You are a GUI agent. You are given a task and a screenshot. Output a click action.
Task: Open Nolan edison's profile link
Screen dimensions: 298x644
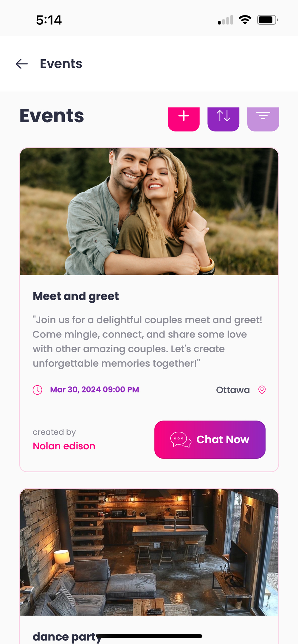point(64,446)
